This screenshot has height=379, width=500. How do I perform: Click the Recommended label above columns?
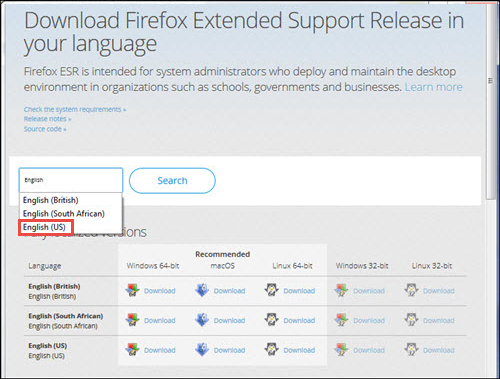[x=223, y=254]
